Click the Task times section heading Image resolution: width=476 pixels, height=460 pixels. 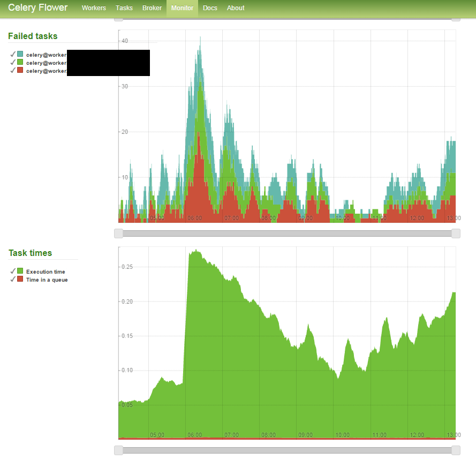point(30,253)
